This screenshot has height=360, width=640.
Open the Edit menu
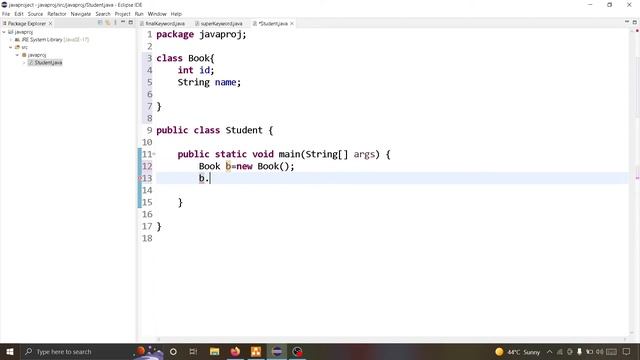click(x=19, y=14)
